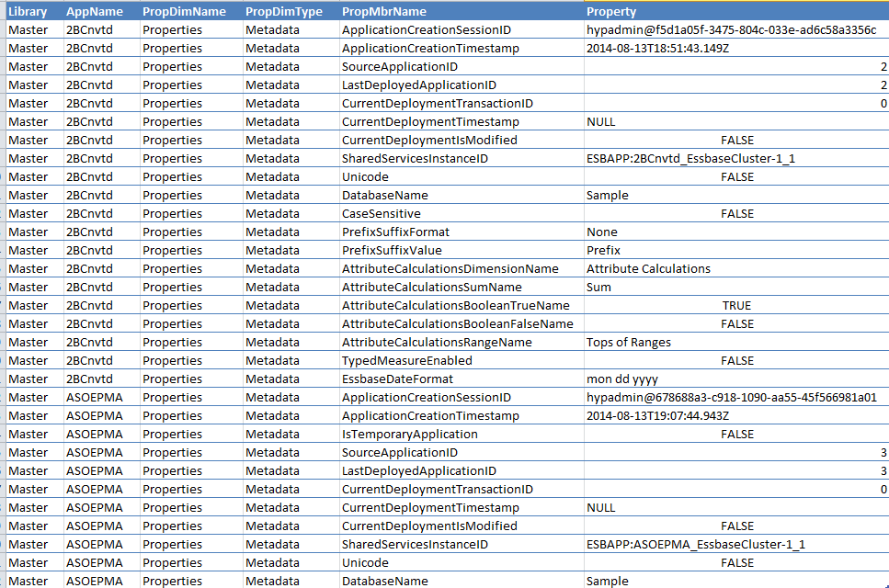This screenshot has height=588, width=889.
Task: Click the AttributeCalculationsRangeName cell
Action: pyautogui.click(x=462, y=342)
